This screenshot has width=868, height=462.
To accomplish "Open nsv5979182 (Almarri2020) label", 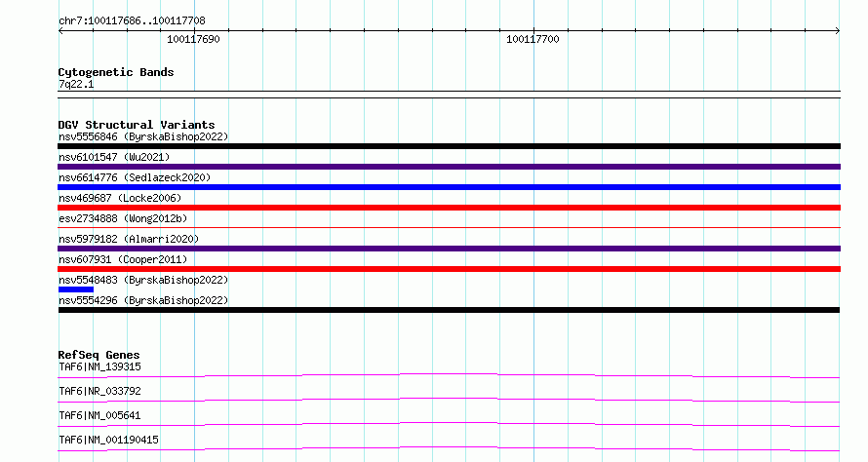I will (129, 239).
